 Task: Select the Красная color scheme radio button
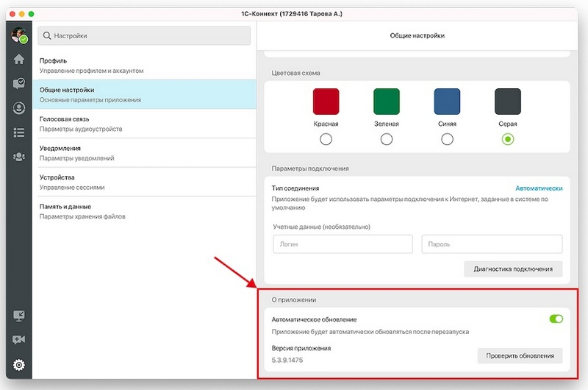(326, 139)
